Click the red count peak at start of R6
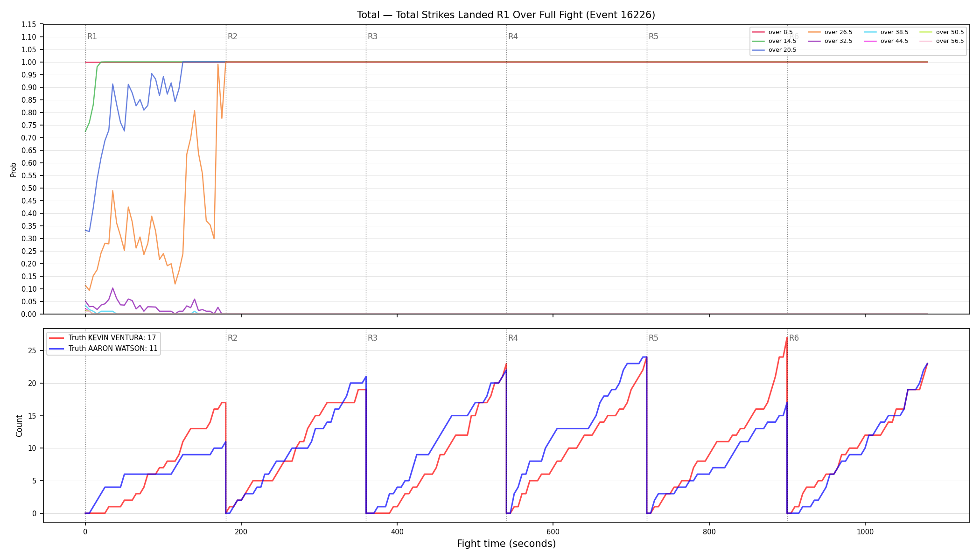 point(787,338)
